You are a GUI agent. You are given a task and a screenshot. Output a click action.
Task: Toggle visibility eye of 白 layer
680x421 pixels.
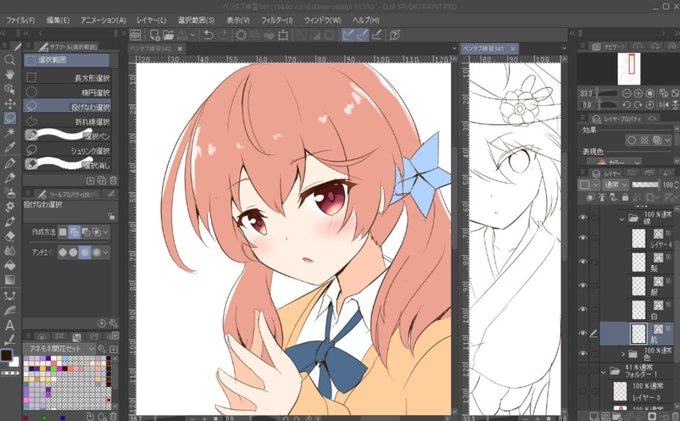pyautogui.click(x=583, y=309)
